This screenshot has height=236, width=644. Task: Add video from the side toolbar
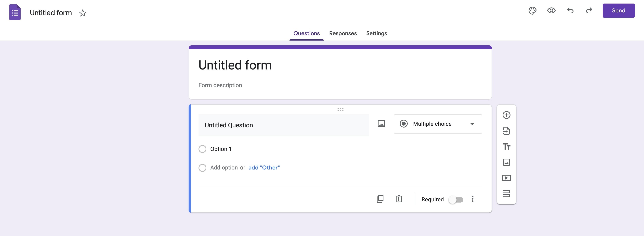pos(506,178)
